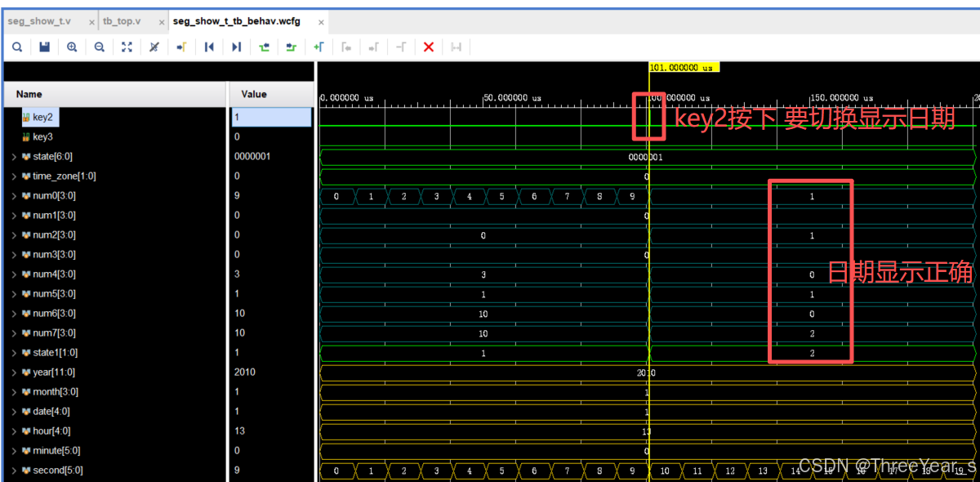Expand the state[6:0] bus
The height and width of the screenshot is (482, 980).
14,156
